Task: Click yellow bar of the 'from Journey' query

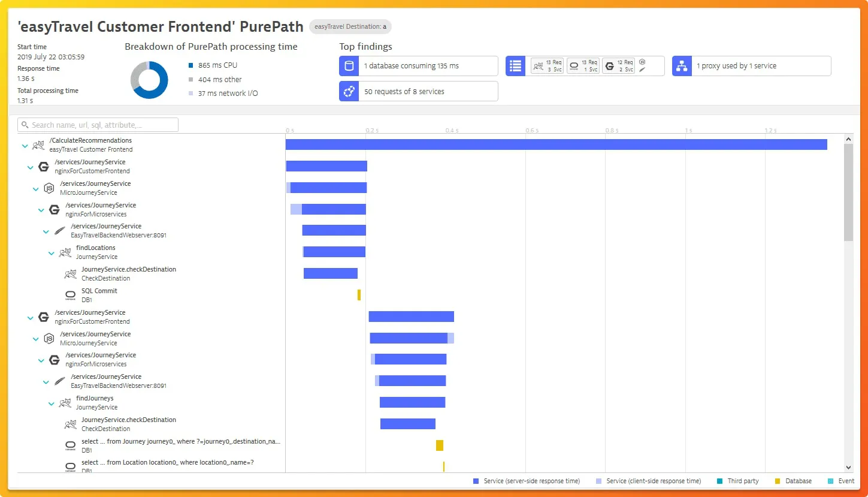Action: pos(440,445)
